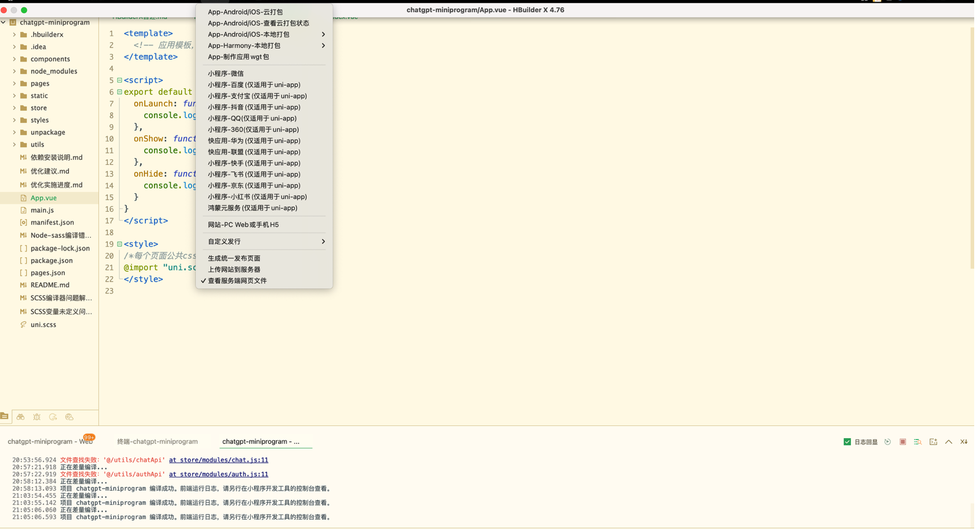Click the unpackage folder icon
The image size is (980, 529).
click(24, 133)
